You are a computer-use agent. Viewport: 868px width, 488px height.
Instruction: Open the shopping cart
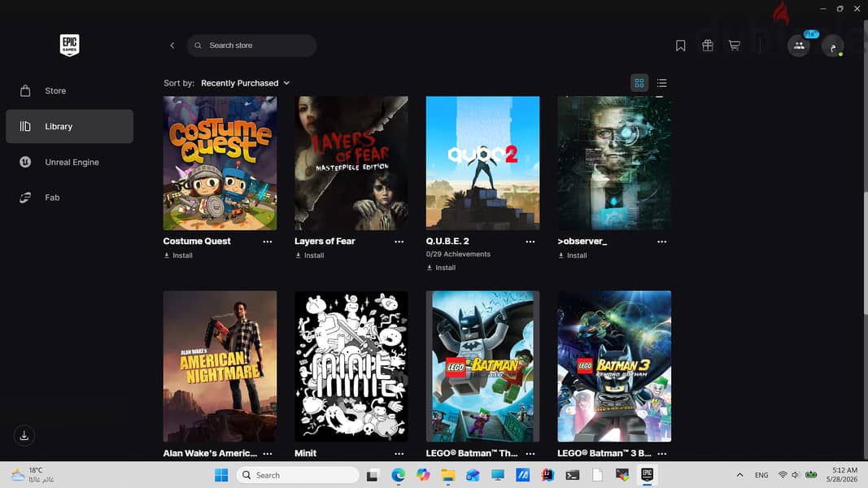[735, 46]
